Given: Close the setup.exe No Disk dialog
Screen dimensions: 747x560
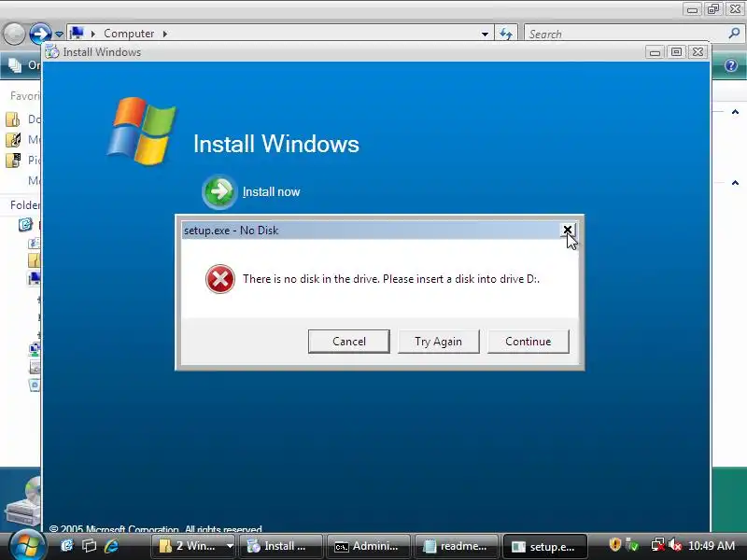Looking at the screenshot, I should coord(568,231).
